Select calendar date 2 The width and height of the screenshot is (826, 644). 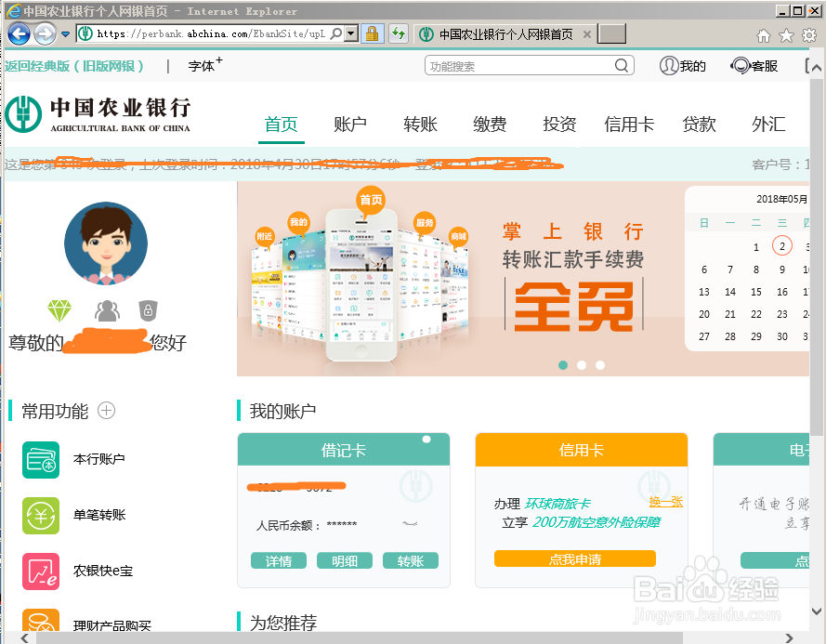click(782, 246)
